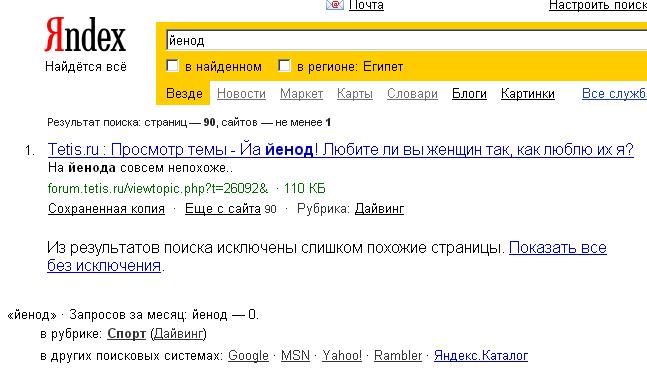
Task: Search the query in Yahoo!
Action: click(342, 356)
